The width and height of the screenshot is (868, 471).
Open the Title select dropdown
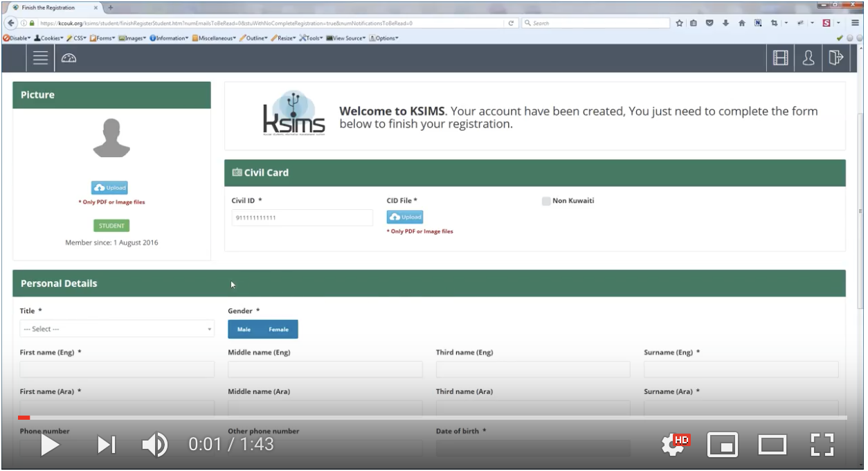click(x=117, y=329)
